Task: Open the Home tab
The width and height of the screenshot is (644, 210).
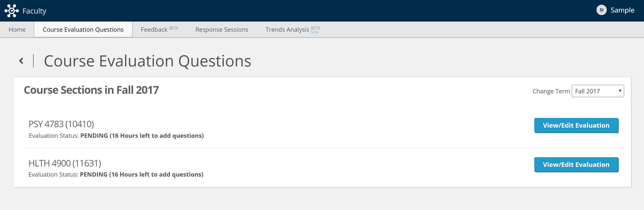Action: [x=17, y=30]
